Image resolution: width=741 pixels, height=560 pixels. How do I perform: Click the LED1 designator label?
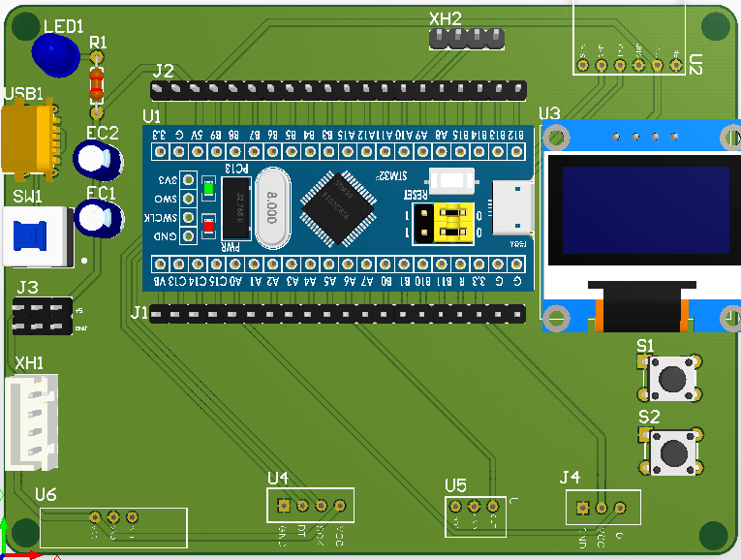(63, 26)
